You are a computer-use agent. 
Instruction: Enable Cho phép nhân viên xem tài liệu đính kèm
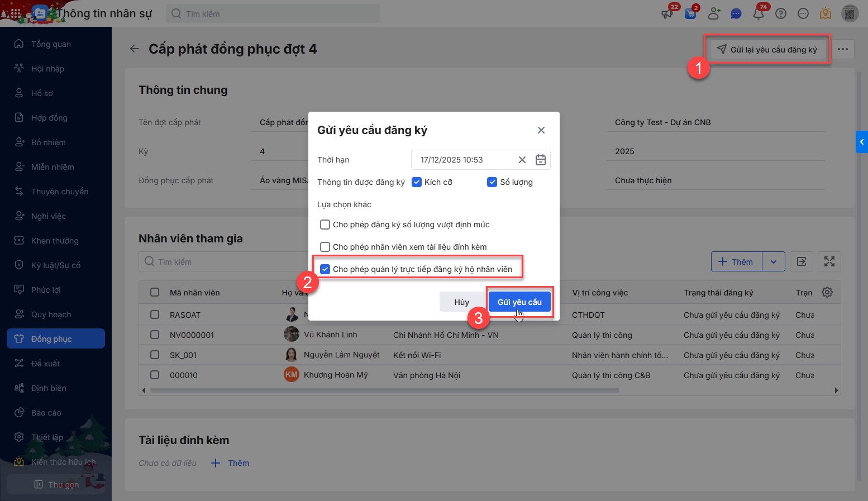pos(325,247)
